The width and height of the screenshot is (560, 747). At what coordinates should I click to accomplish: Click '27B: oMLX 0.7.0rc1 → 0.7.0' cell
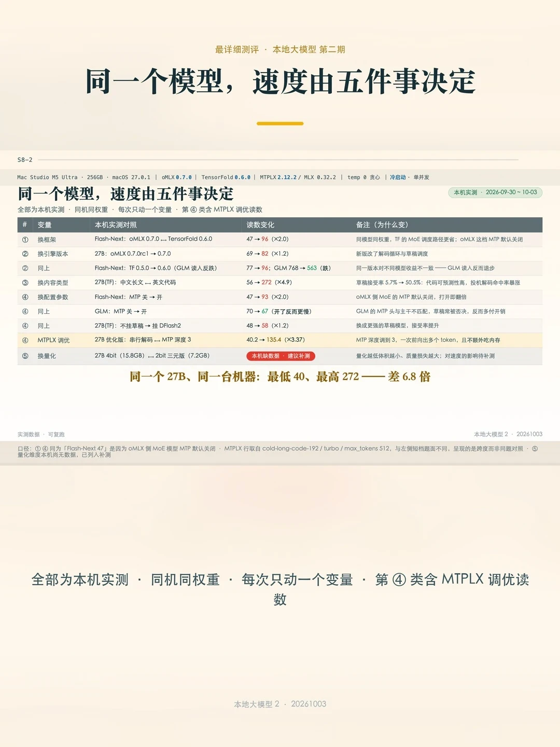click(133, 254)
